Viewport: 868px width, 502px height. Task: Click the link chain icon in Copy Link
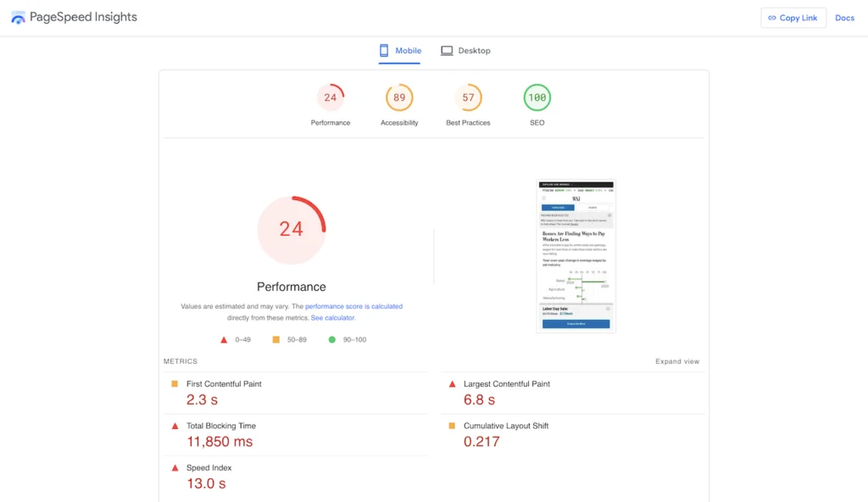coord(771,18)
